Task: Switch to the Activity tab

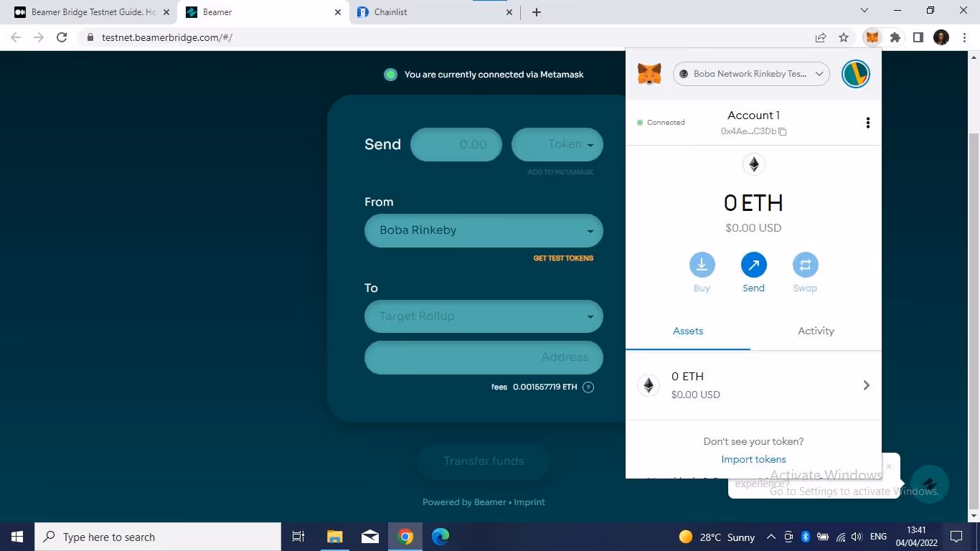Action: pos(816,331)
